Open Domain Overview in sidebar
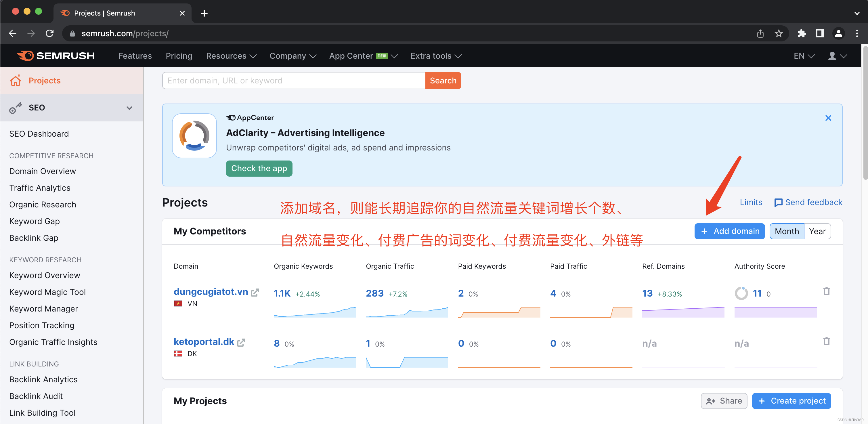 pyautogui.click(x=43, y=171)
